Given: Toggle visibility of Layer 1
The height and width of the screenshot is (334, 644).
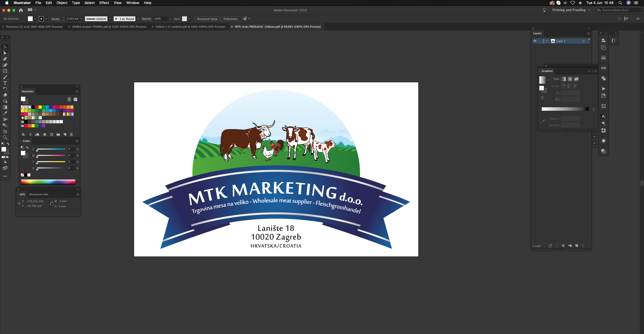Looking at the screenshot, I should pos(535,41).
